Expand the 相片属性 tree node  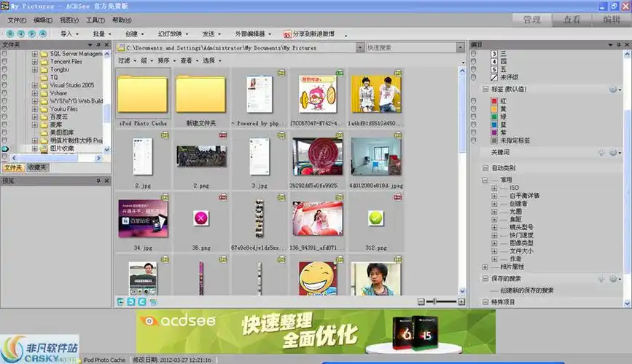coord(485,267)
